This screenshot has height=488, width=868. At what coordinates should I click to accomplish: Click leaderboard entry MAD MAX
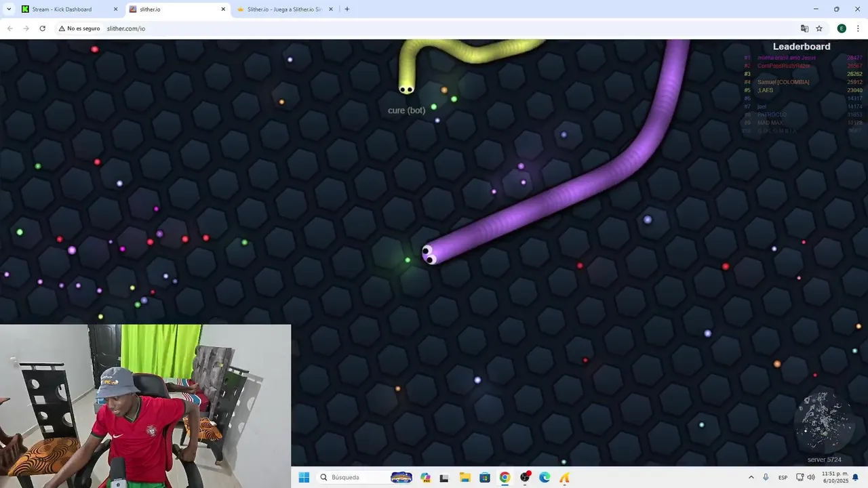coord(770,123)
